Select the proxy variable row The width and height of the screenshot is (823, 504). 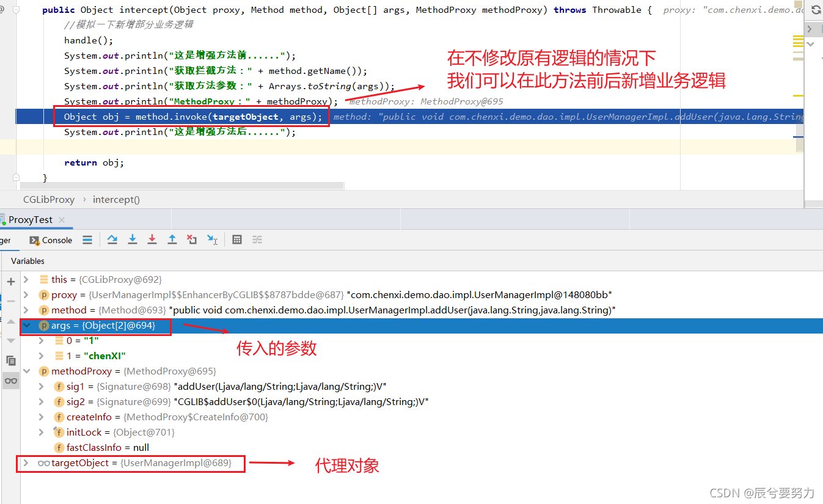[422, 294]
